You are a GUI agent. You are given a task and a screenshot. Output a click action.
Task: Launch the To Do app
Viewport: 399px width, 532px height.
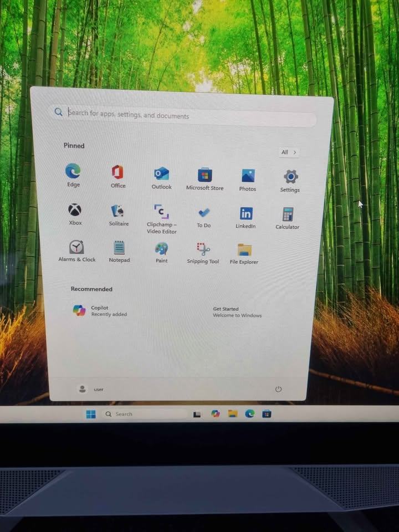[204, 217]
